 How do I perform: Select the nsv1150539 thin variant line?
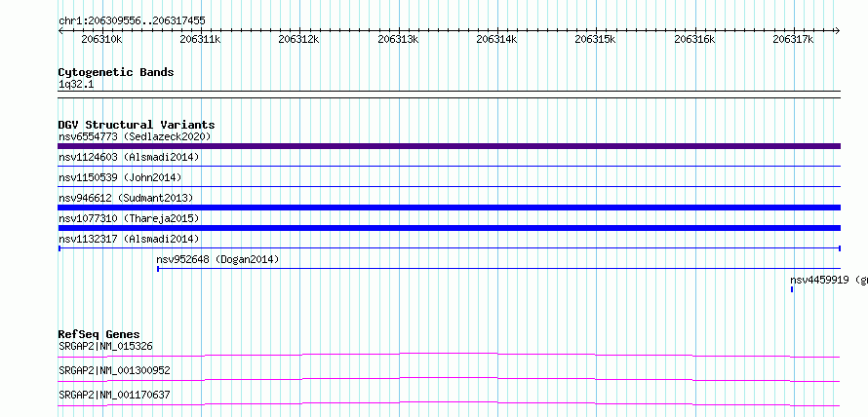tap(449, 186)
